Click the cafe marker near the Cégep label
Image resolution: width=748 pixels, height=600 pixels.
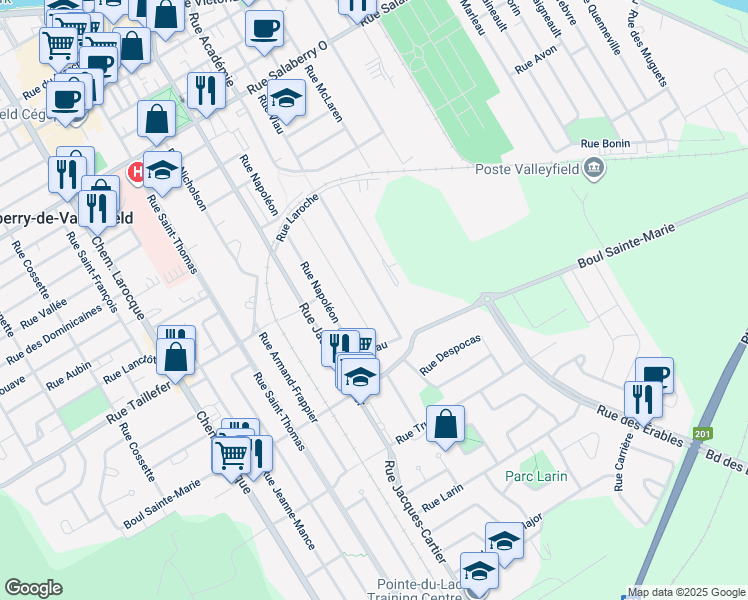[65, 101]
